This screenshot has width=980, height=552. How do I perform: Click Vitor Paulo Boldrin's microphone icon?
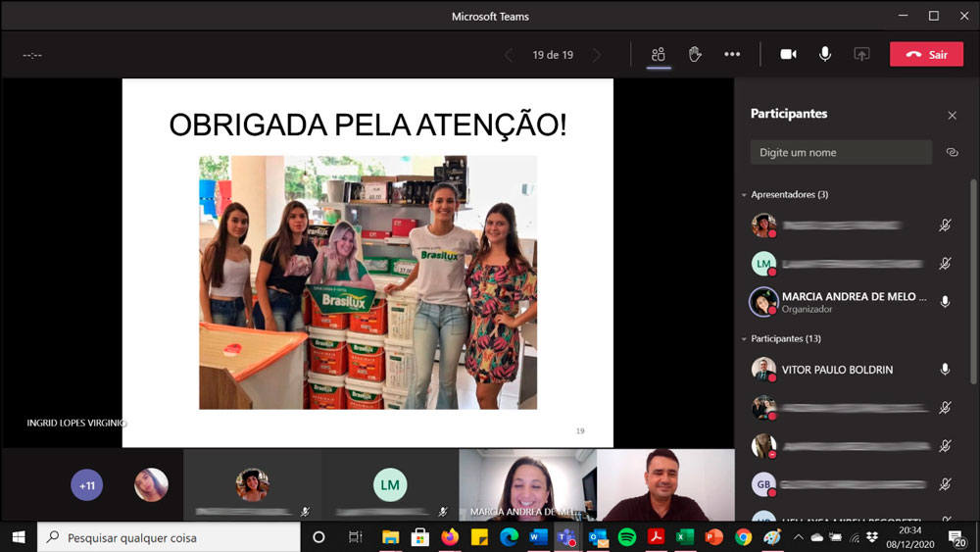point(945,370)
